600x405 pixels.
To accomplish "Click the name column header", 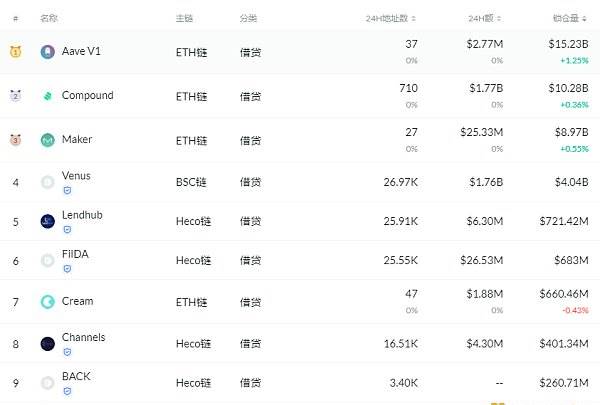I will click(x=49, y=18).
